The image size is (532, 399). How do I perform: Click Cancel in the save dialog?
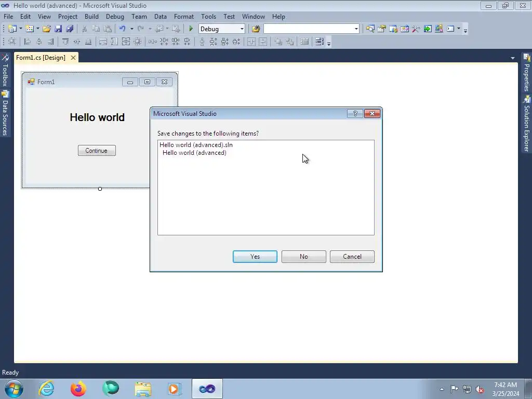tap(352, 257)
